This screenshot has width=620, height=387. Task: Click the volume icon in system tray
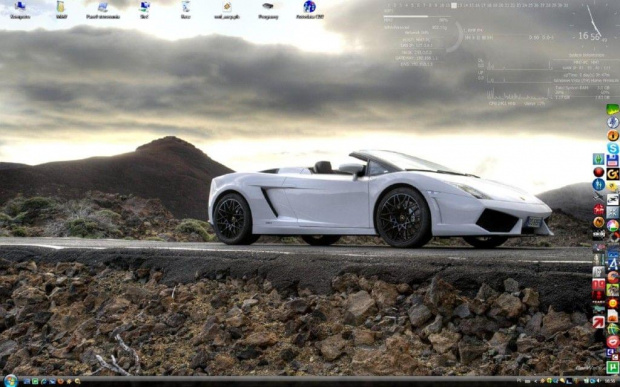coord(599,380)
